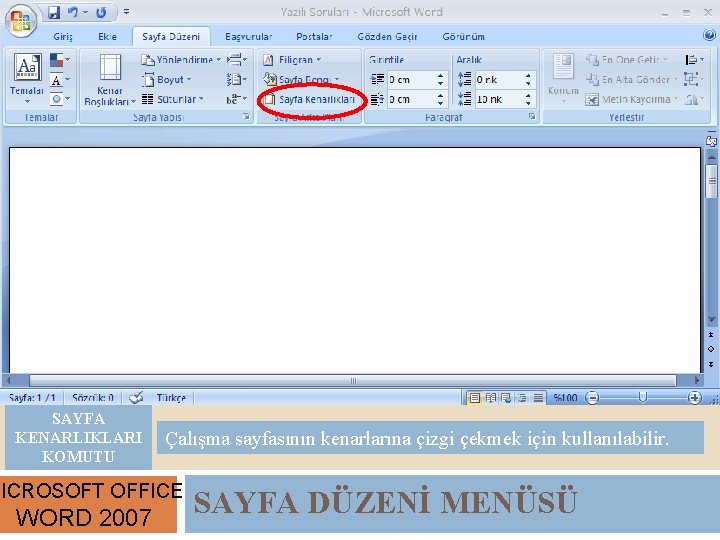Image resolution: width=720 pixels, height=540 pixels.
Task: Switch to the Ekle tab
Action: pos(107,37)
